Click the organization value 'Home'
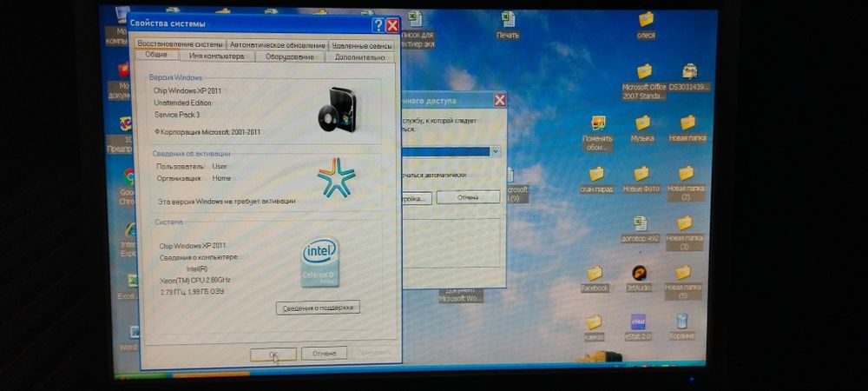Viewport: 868px width, 391px height. coord(221,178)
